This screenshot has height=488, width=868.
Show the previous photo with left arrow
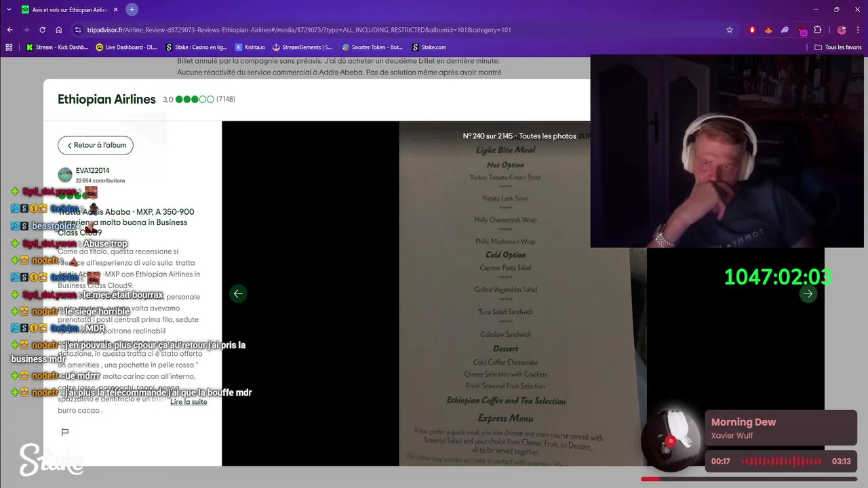238,293
